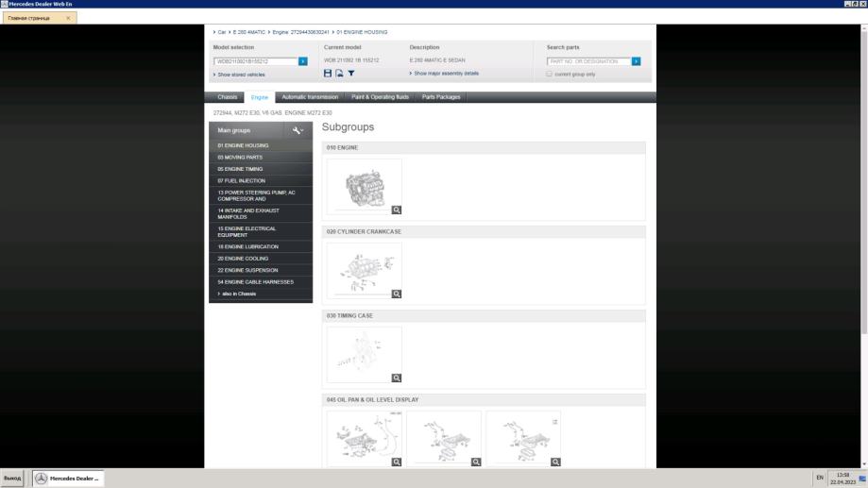868x488 pixels.
Task: Select main group 22 ENGINE SUSPENSION
Action: pyautogui.click(x=261, y=270)
